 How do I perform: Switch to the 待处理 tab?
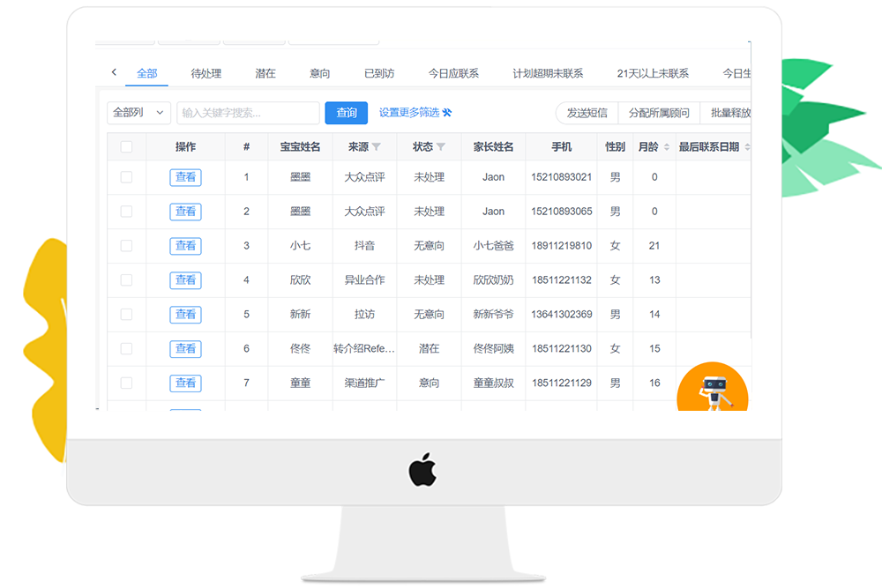tap(206, 73)
